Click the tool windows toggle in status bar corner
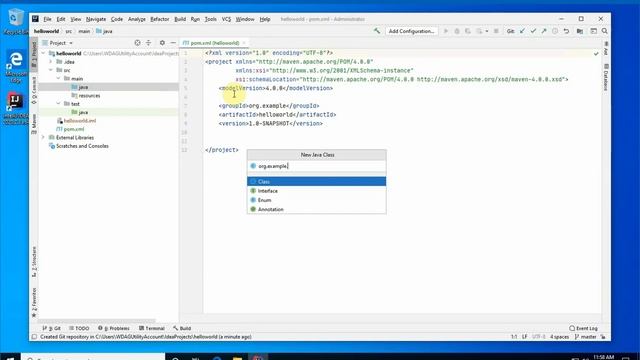Viewport: 640px width, 360px height. pos(34,337)
